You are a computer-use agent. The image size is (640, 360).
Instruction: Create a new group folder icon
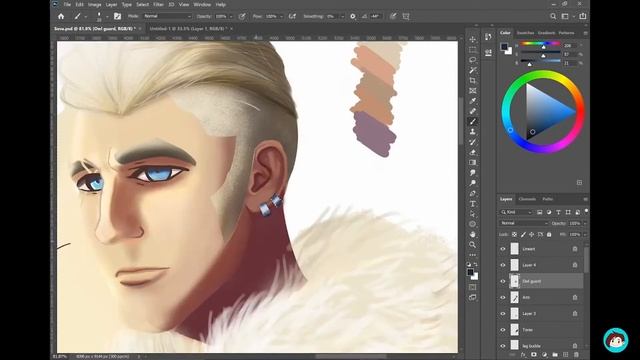click(555, 355)
